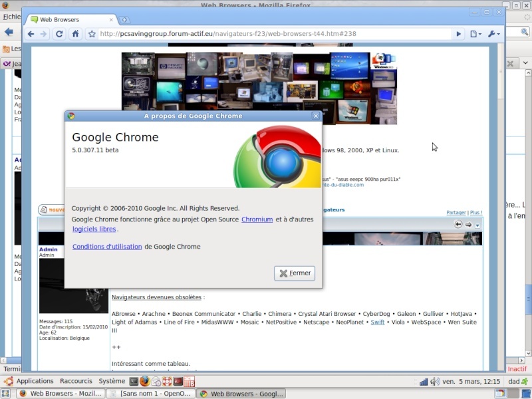Open the sound volume control
The height and width of the screenshot is (399, 532).
pos(435,382)
